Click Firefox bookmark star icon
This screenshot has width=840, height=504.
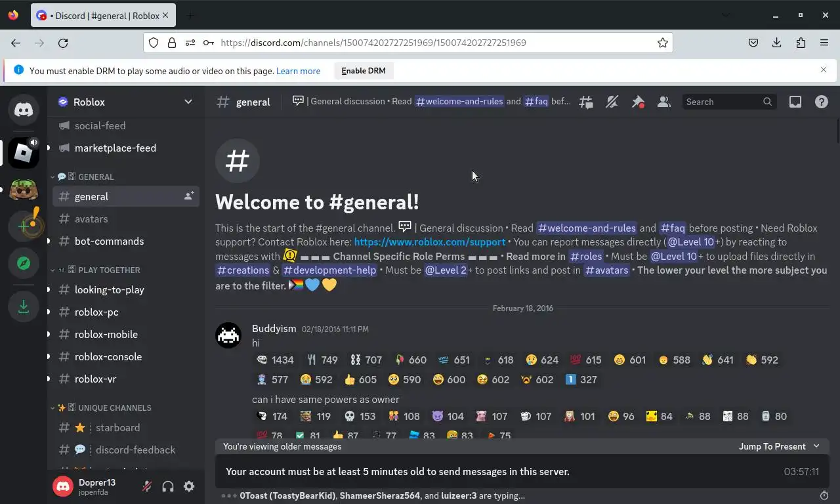tap(663, 43)
